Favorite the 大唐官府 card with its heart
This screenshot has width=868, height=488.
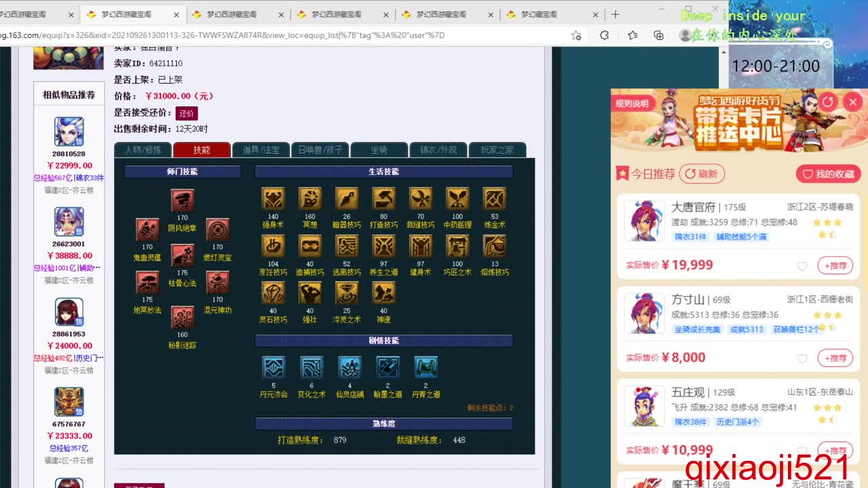[802, 266]
